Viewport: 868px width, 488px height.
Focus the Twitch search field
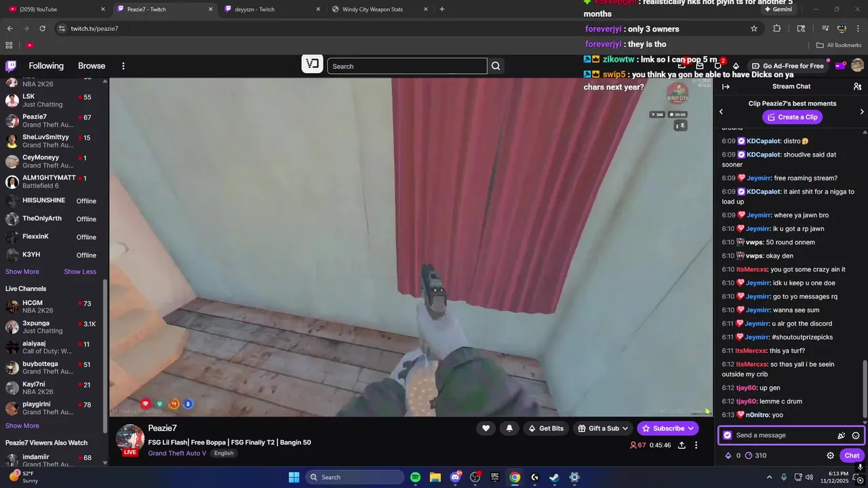point(407,66)
